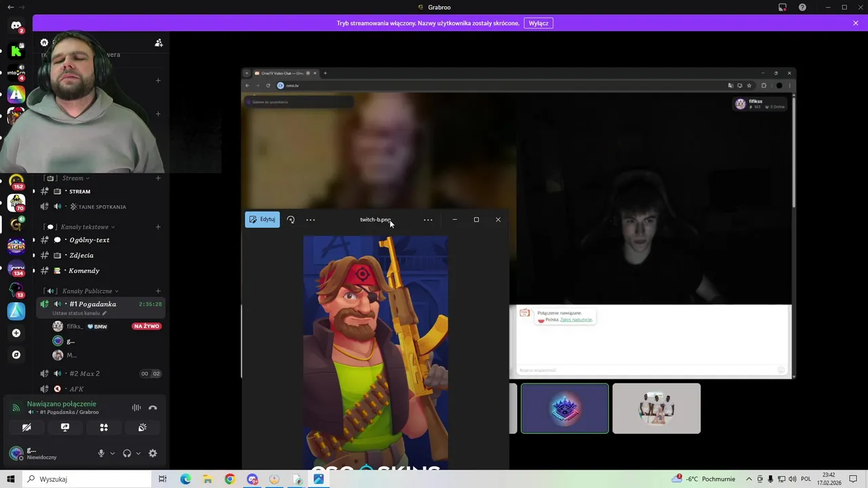Open left three-dots menu in Photos toolbar
This screenshot has width=868, height=488.
pyautogui.click(x=311, y=220)
